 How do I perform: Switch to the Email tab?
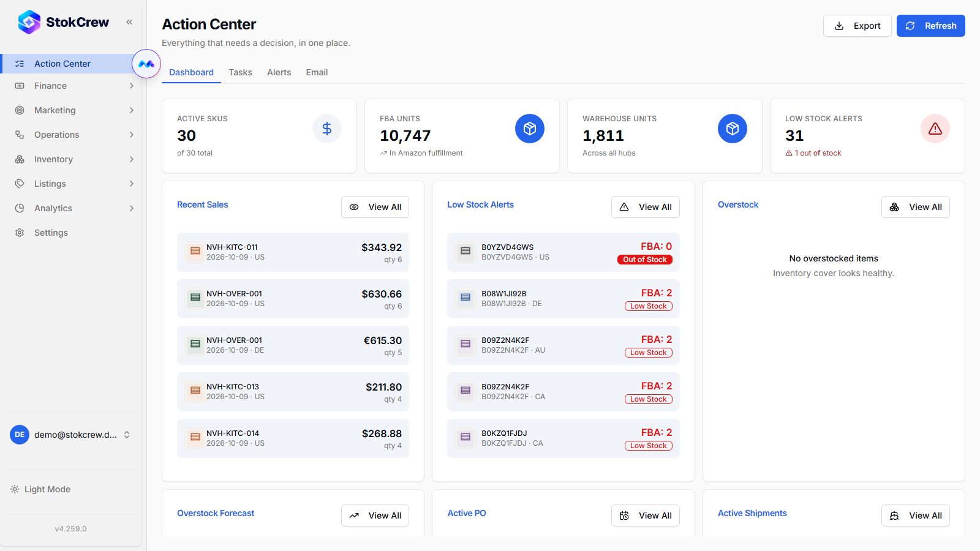[x=317, y=72]
